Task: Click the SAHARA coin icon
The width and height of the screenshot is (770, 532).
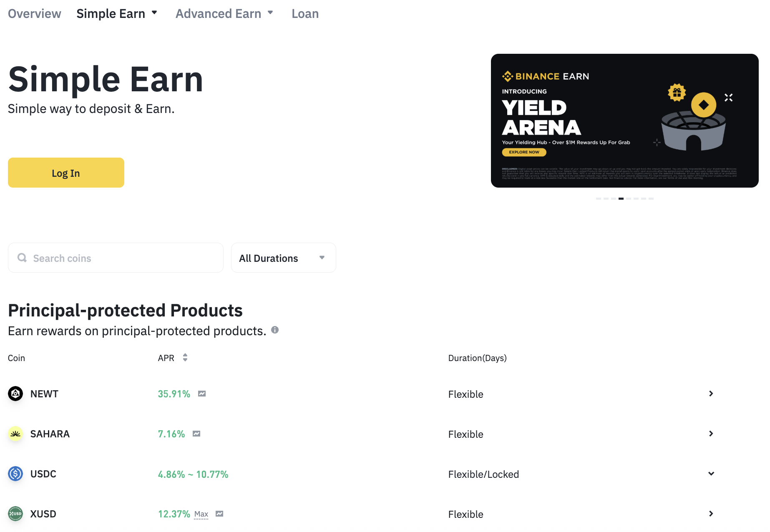Action: click(x=15, y=434)
